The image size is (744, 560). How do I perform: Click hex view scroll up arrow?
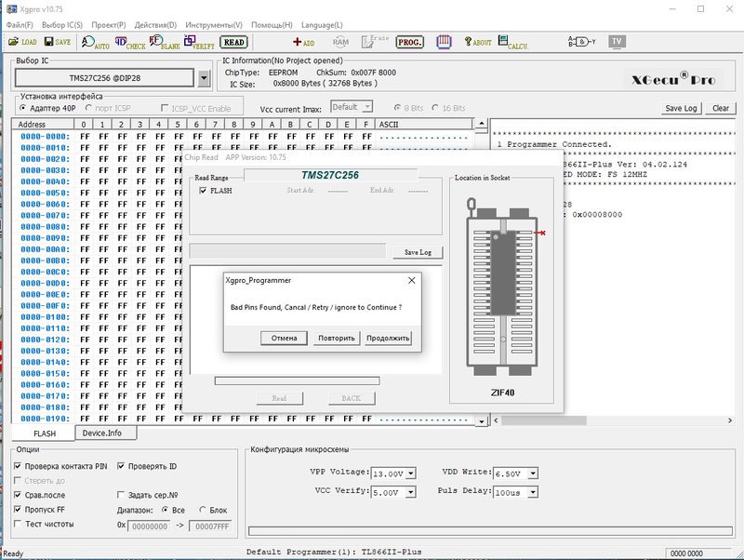481,124
